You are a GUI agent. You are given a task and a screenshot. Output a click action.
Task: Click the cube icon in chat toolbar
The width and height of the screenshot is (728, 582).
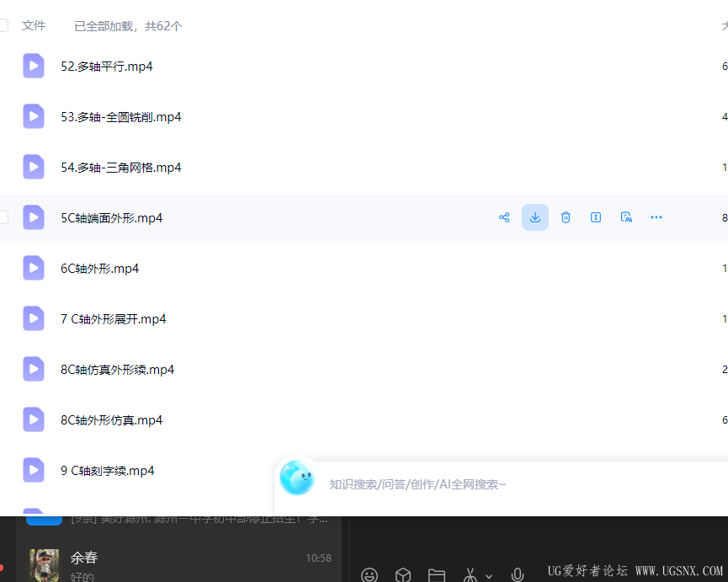pos(403,575)
